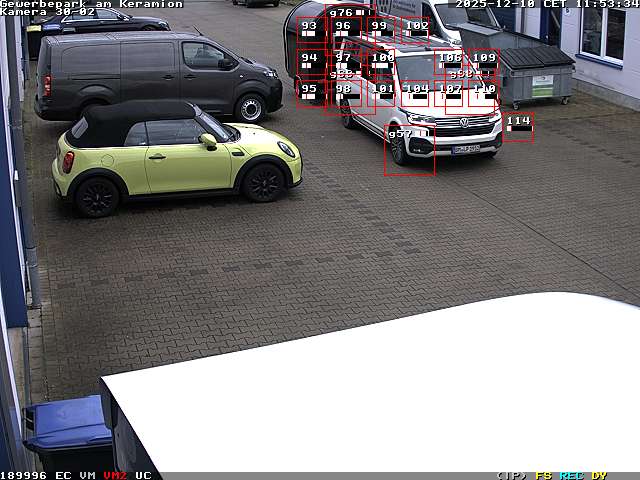
Task: Select detection zone 93
Action: (x=310, y=31)
